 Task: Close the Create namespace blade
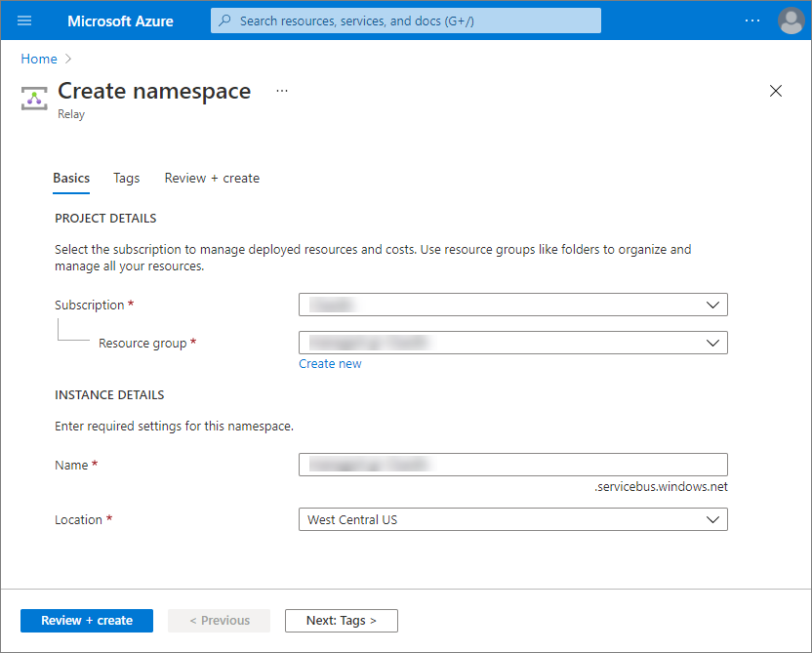[x=776, y=91]
